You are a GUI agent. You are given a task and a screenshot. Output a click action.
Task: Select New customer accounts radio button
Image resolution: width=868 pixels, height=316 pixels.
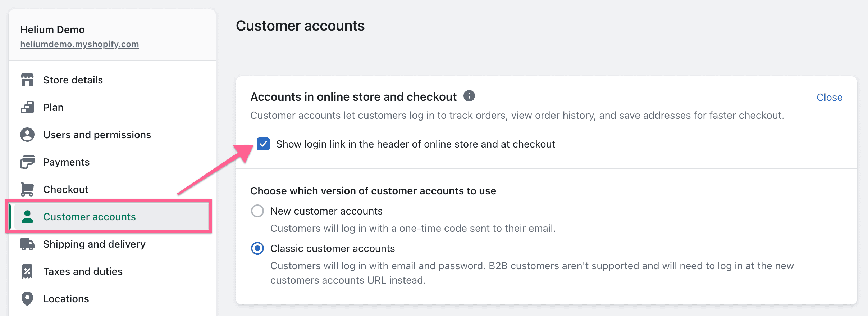pos(257,211)
